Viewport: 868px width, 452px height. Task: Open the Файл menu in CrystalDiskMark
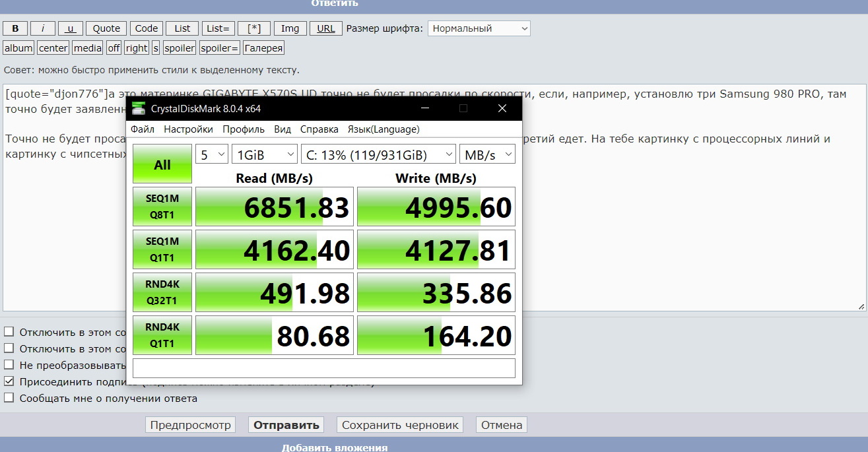143,129
